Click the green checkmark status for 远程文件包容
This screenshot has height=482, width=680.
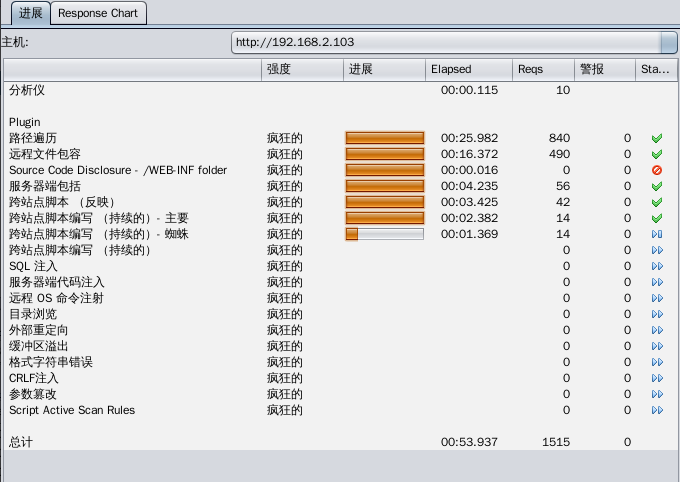tap(657, 154)
